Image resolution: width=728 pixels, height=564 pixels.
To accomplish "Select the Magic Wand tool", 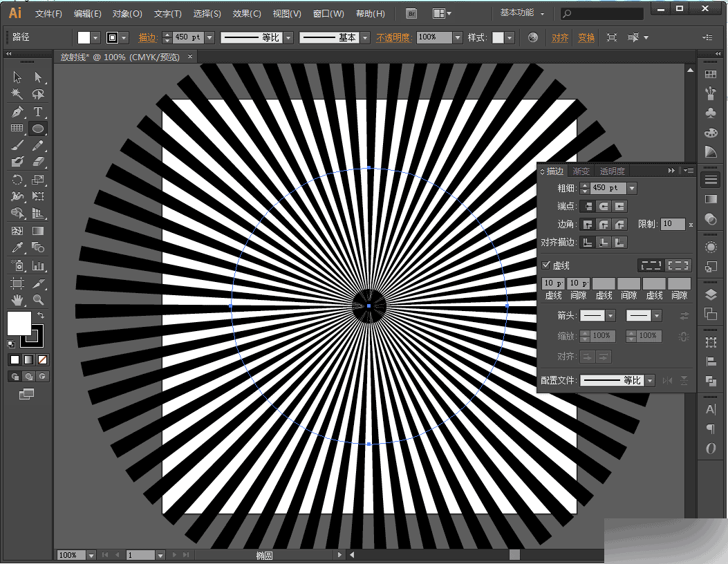I will click(x=17, y=94).
